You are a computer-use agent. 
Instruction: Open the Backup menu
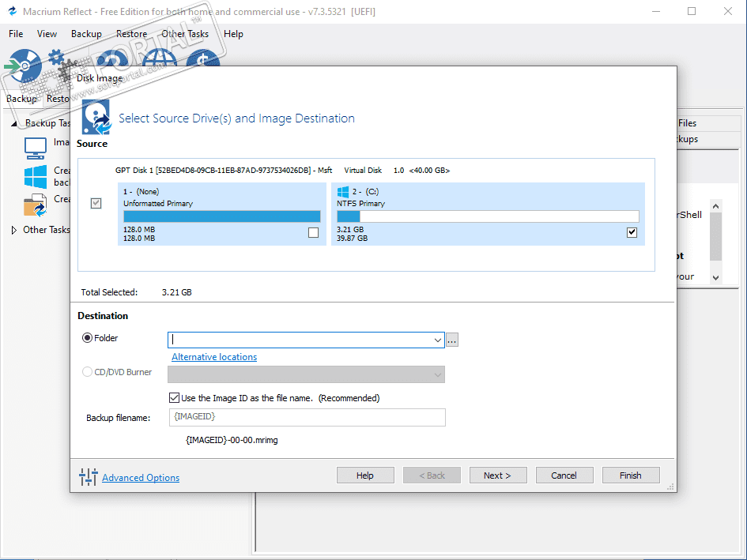tap(86, 34)
